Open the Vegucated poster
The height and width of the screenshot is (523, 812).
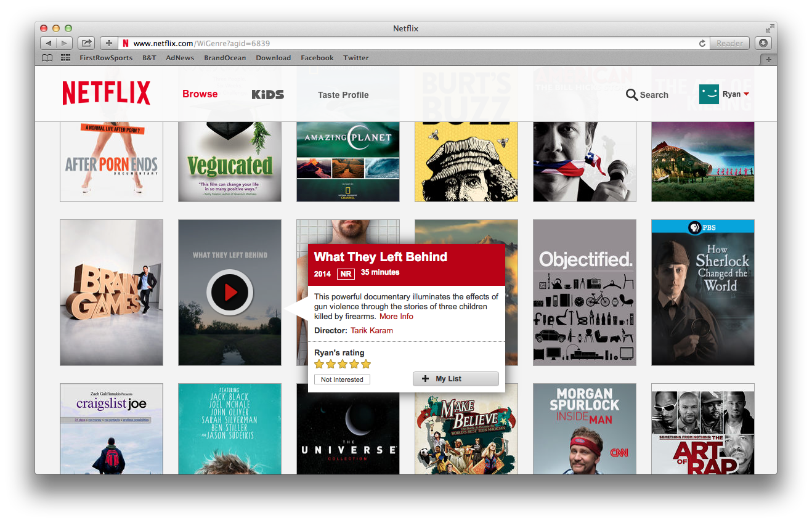pyautogui.click(x=230, y=161)
